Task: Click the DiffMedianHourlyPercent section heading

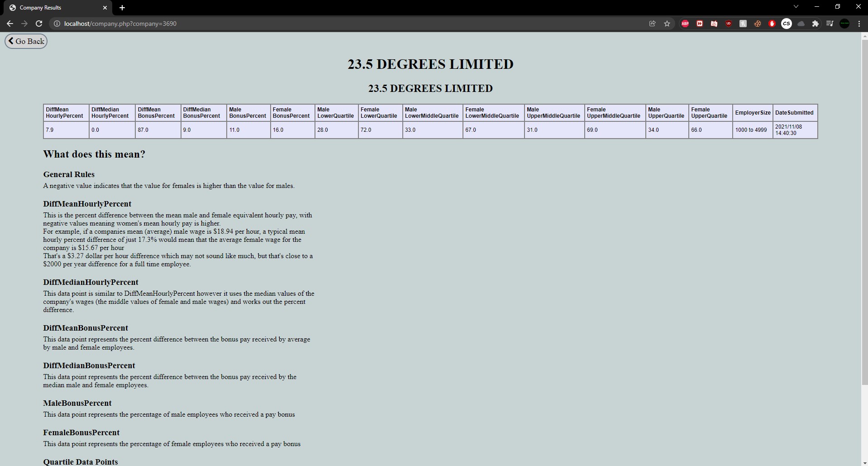Action: (x=91, y=282)
